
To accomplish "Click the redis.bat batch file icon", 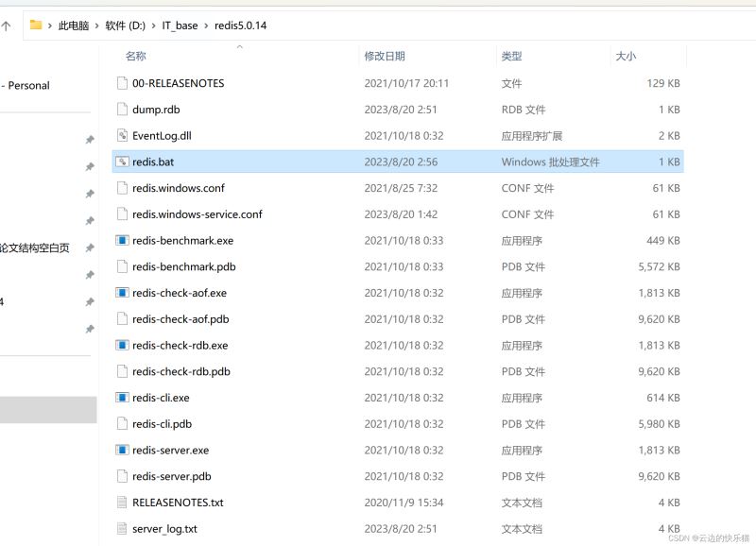I will pos(121,162).
